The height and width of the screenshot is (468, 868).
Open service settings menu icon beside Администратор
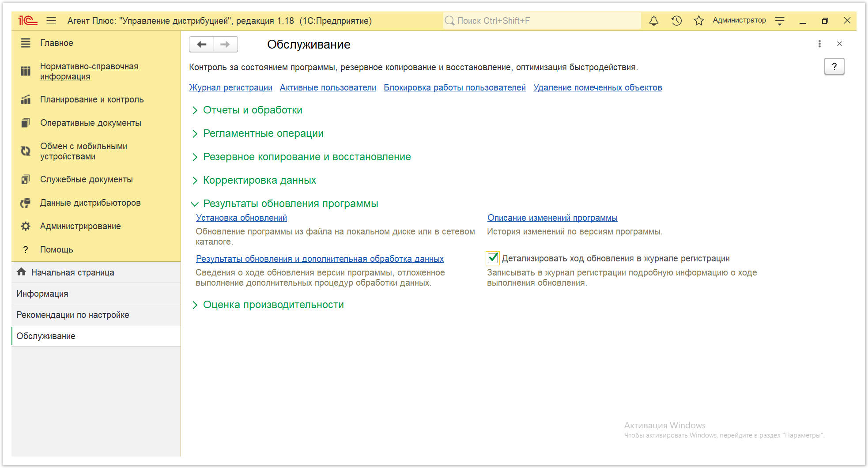click(x=780, y=21)
